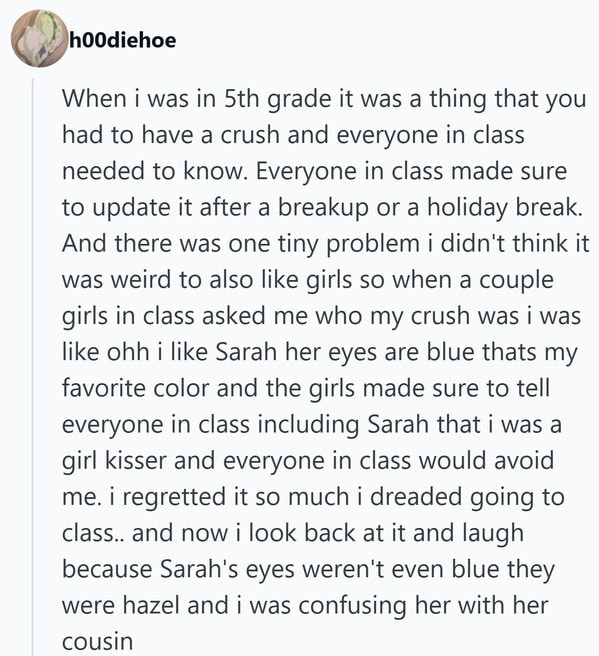The width and height of the screenshot is (599, 656).
Task: Collapse the comment via the vertical thread line
Action: click(x=33, y=366)
